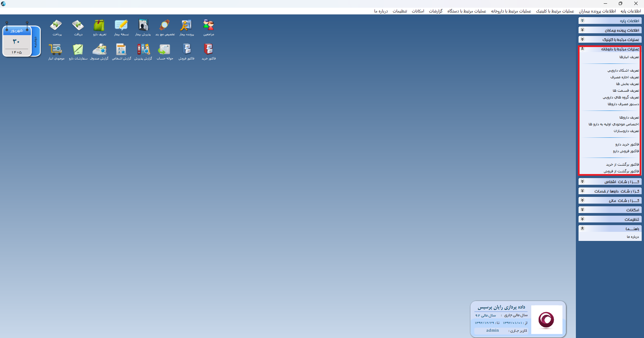Screen dimensions: 644x338
Task: Click درباره ما link under راهنما
Action: click(633, 237)
